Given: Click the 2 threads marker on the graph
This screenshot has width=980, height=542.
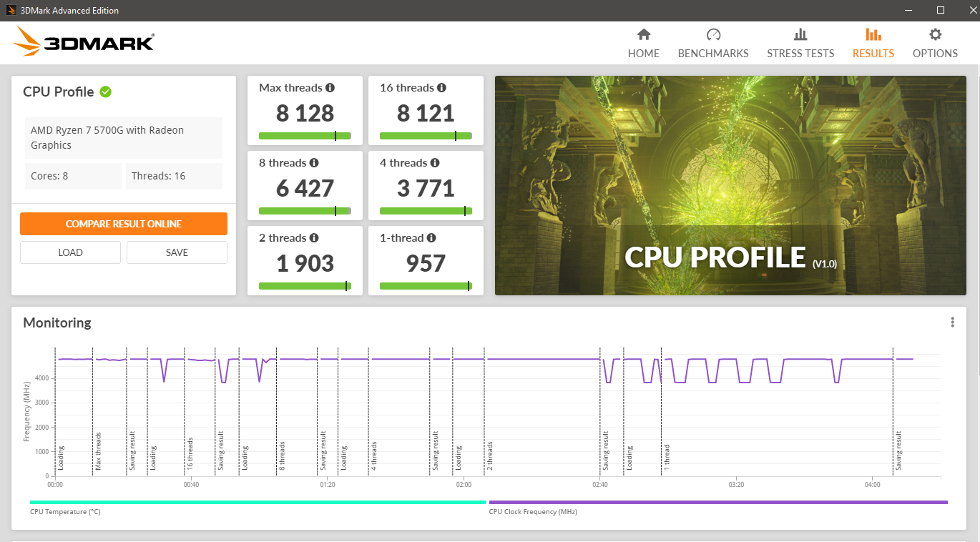Looking at the screenshot, I should [x=490, y=455].
